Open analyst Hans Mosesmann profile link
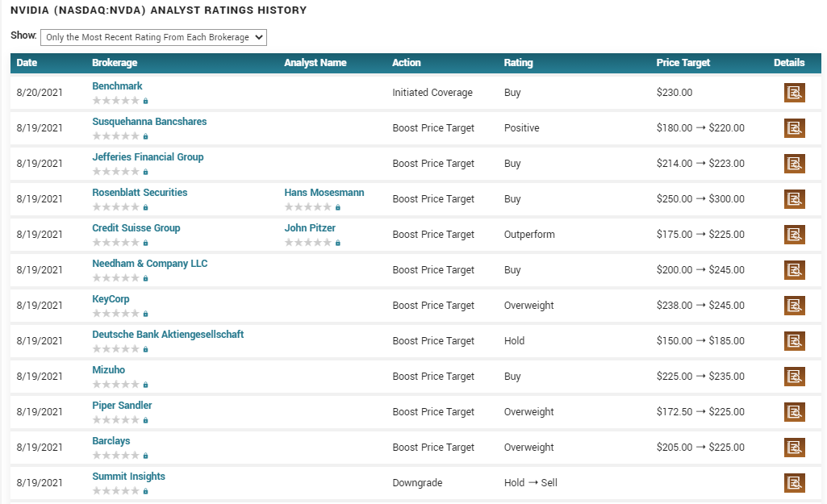 click(x=324, y=193)
